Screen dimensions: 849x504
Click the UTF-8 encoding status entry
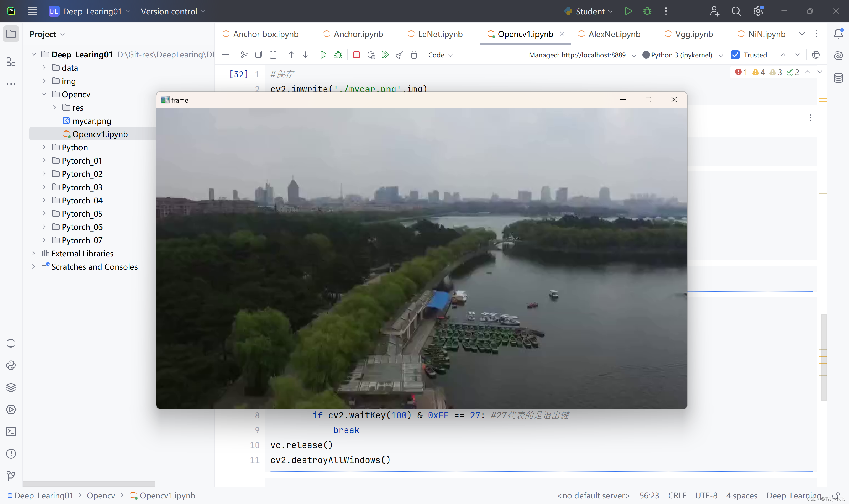click(x=706, y=495)
